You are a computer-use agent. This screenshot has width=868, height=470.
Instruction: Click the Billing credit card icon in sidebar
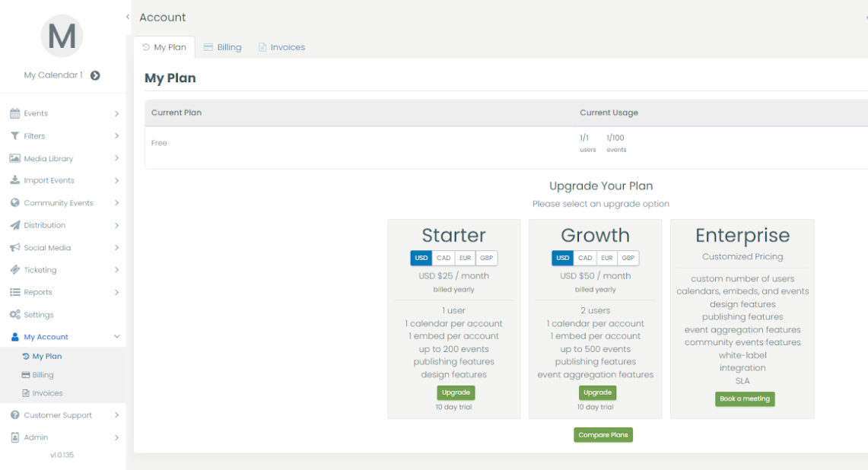click(x=25, y=375)
